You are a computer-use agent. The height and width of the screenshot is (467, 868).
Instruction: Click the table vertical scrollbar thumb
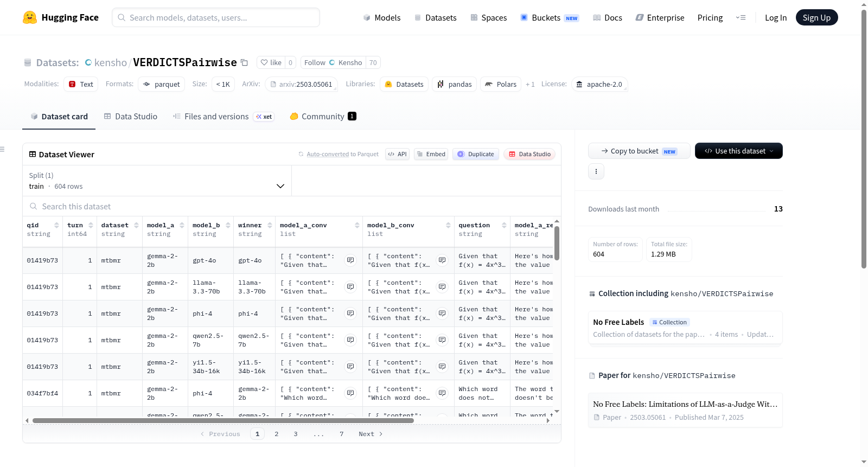tap(557, 243)
